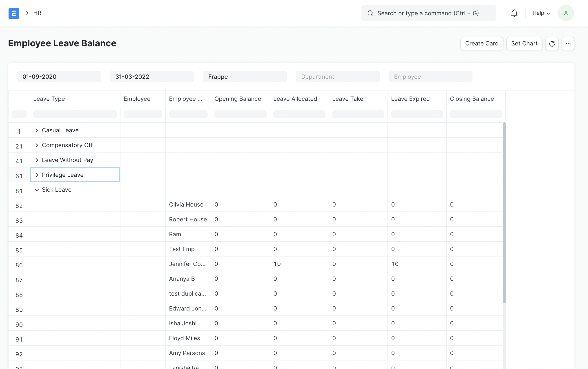Click the search magnifier icon
The width and height of the screenshot is (588, 369).
pyautogui.click(x=370, y=13)
